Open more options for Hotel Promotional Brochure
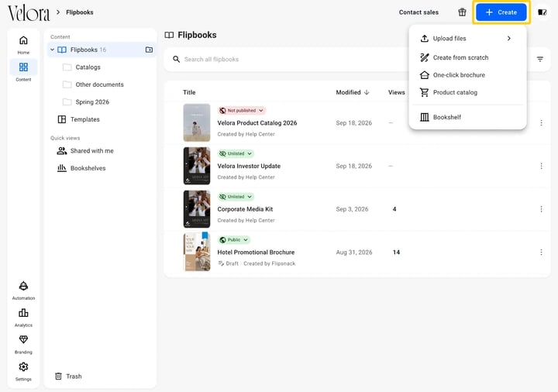This screenshot has width=558, height=392. coord(541,253)
